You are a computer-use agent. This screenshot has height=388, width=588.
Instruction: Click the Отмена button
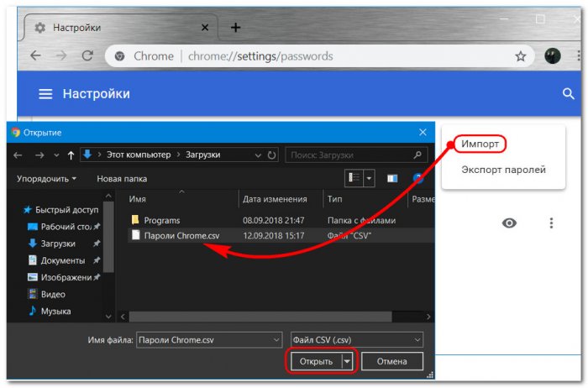click(x=392, y=361)
